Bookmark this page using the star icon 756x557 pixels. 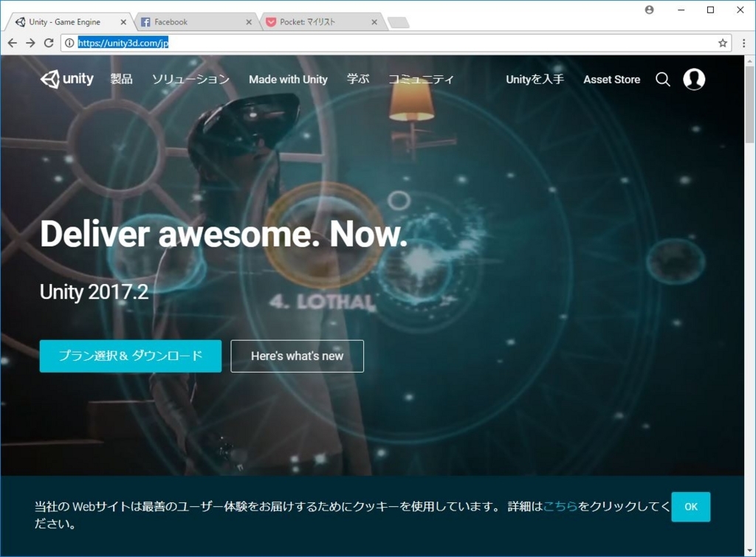point(722,44)
